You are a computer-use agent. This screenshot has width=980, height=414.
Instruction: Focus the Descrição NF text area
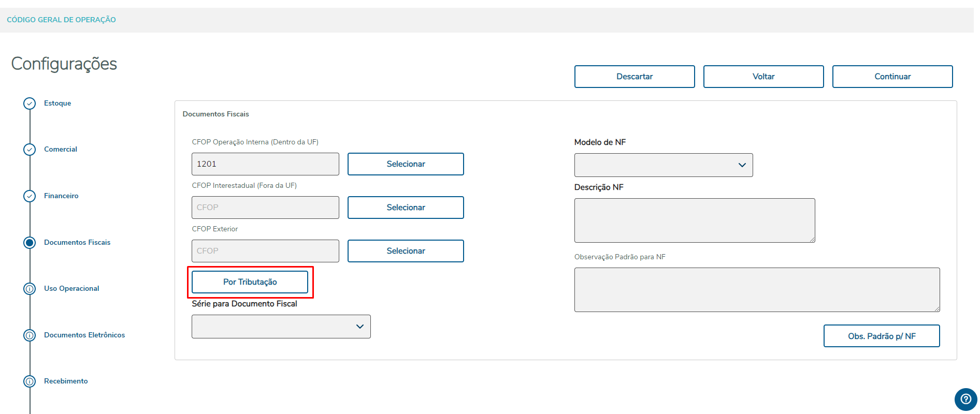[x=694, y=220]
